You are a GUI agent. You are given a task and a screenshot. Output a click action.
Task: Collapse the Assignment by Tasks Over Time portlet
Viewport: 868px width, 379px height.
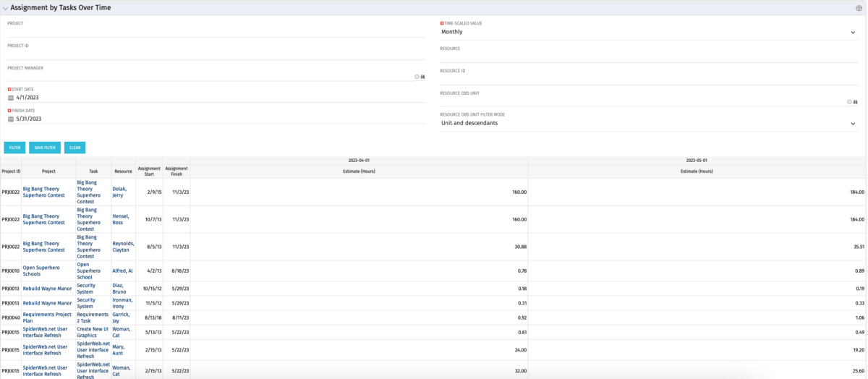coord(6,7)
